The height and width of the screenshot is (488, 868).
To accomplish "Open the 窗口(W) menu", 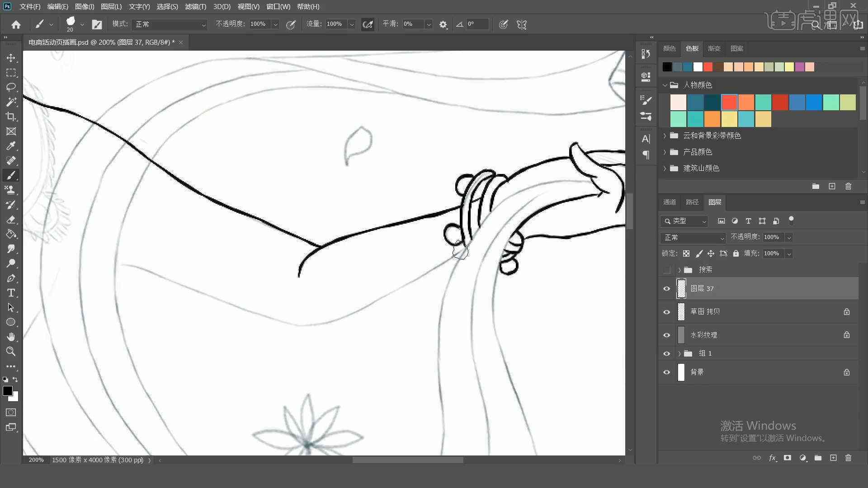I will tap(278, 6).
